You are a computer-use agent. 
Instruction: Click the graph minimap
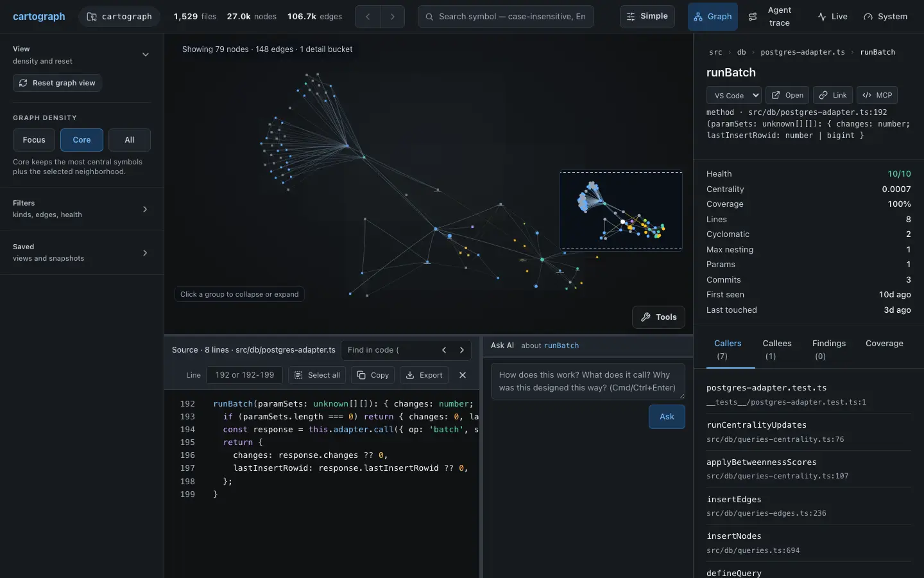click(621, 210)
